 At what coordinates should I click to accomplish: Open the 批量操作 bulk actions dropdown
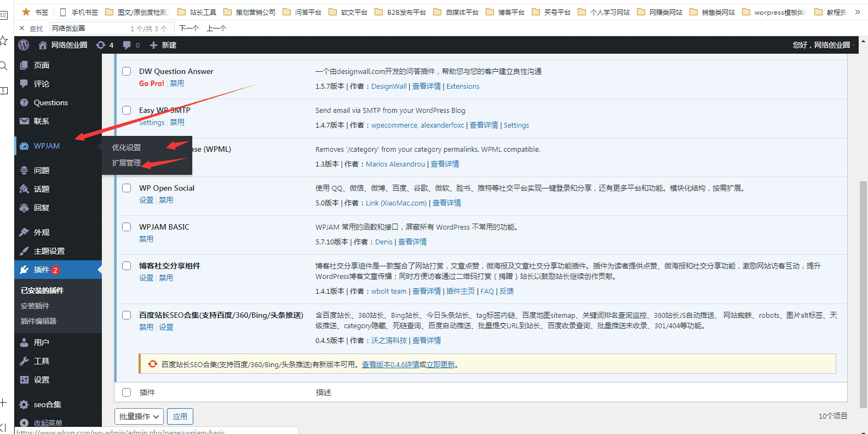click(139, 416)
